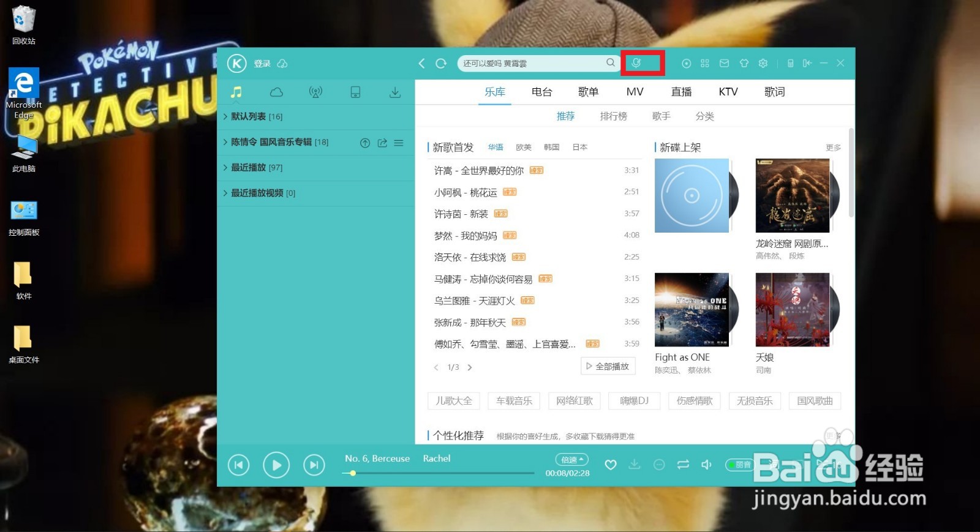Screen dimensions: 980x532
Task: Go to previous page of new songs
Action: (x=436, y=367)
